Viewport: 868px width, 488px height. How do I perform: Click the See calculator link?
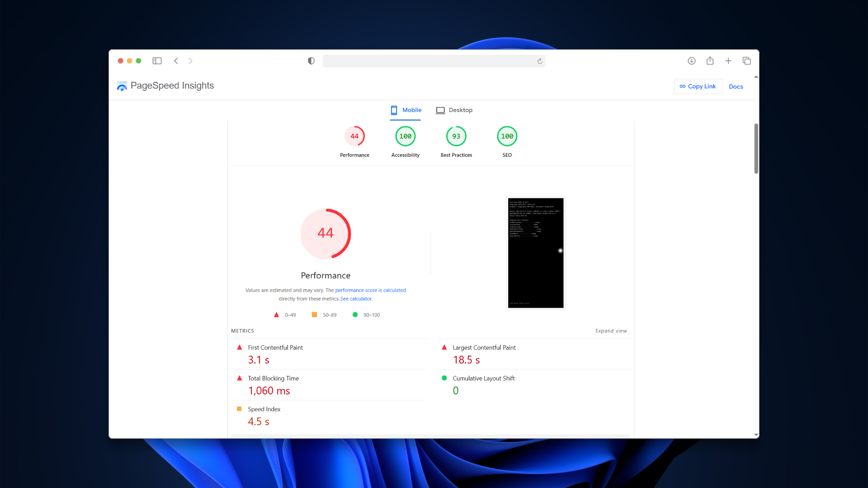(x=356, y=299)
